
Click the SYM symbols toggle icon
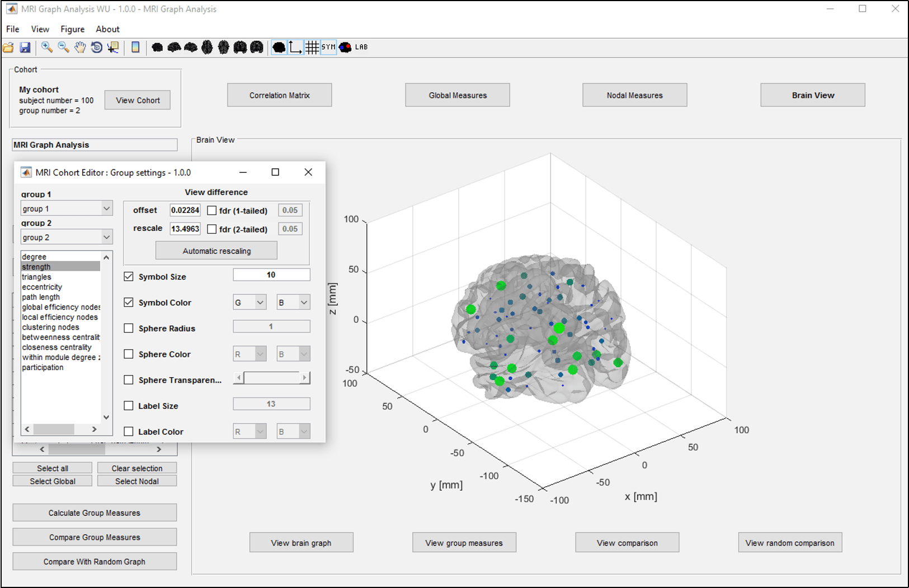coord(329,48)
